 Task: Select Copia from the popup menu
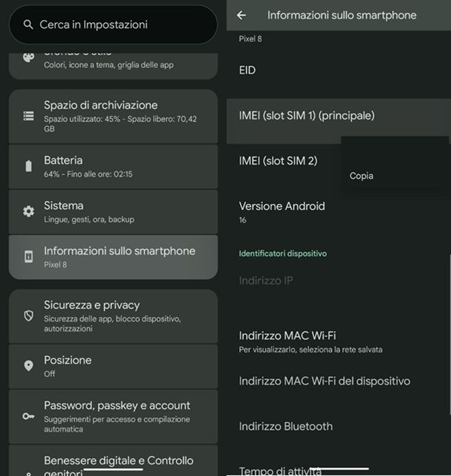tap(362, 176)
